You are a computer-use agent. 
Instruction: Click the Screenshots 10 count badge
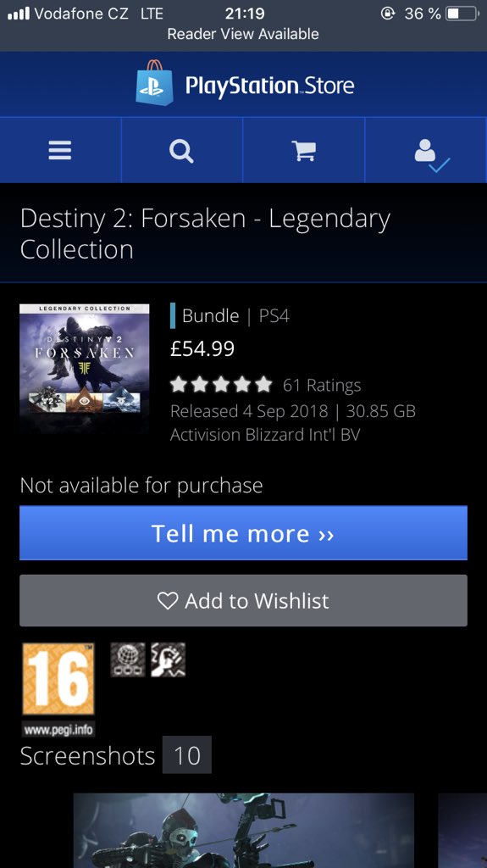187,755
